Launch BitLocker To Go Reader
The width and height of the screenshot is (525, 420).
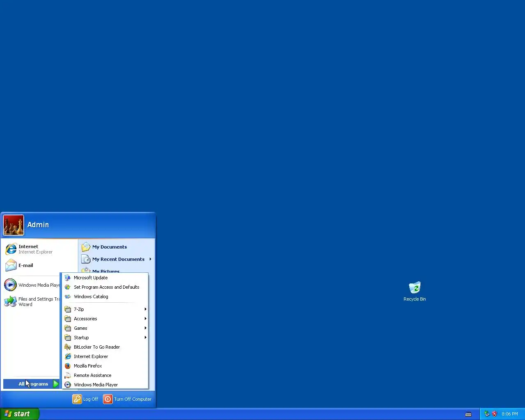click(x=105, y=347)
